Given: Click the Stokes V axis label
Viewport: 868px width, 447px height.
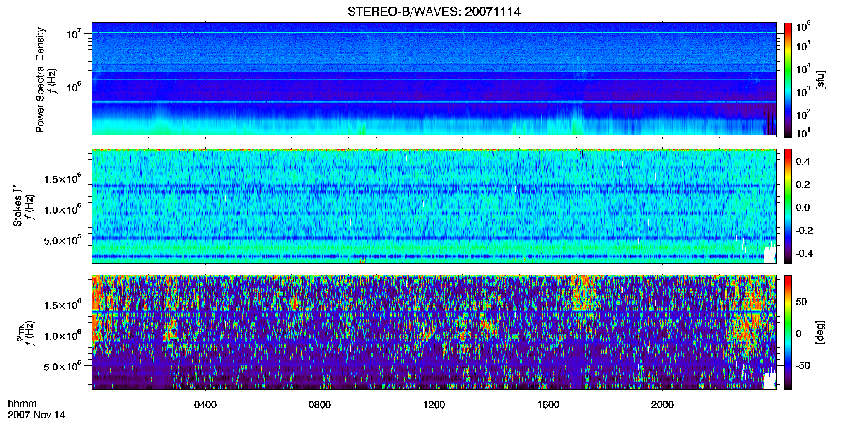Looking at the screenshot, I should pos(18,206).
